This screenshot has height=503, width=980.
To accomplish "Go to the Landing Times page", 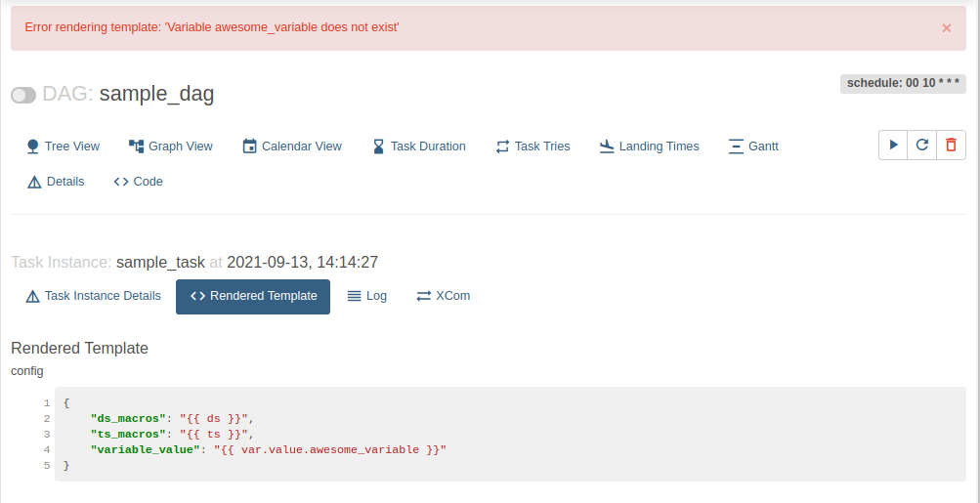I will coord(660,147).
